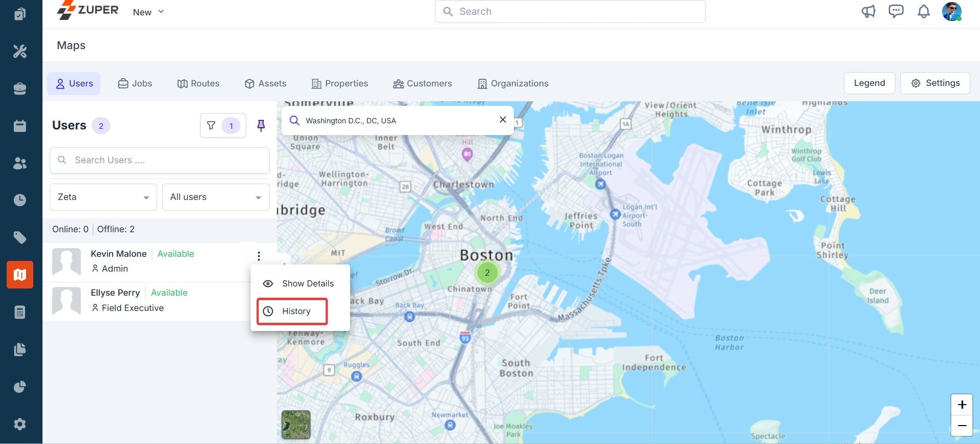Switch to the Jobs tab
The width and height of the screenshot is (980, 444).
tap(135, 83)
